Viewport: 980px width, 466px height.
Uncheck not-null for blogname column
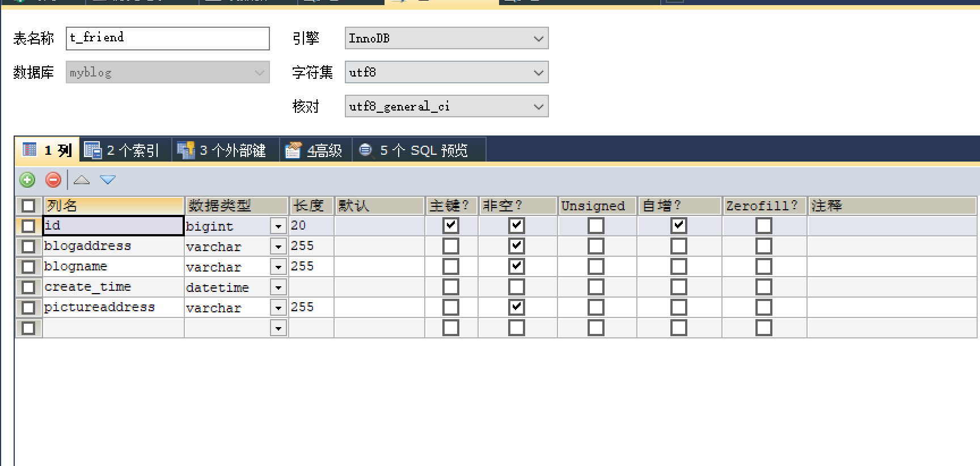coord(517,266)
